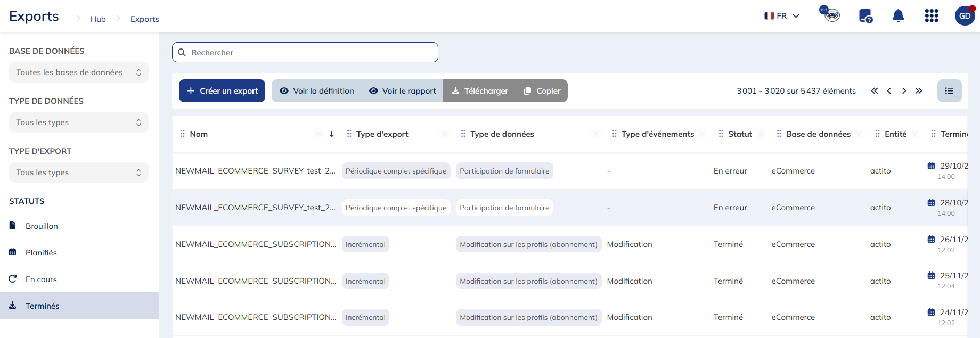
Task: Click the owl assistant icon
Action: (830, 14)
